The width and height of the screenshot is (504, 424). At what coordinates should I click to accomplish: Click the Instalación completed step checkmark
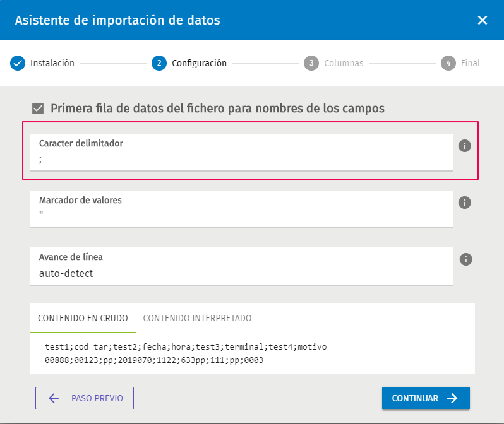pyautogui.click(x=18, y=63)
